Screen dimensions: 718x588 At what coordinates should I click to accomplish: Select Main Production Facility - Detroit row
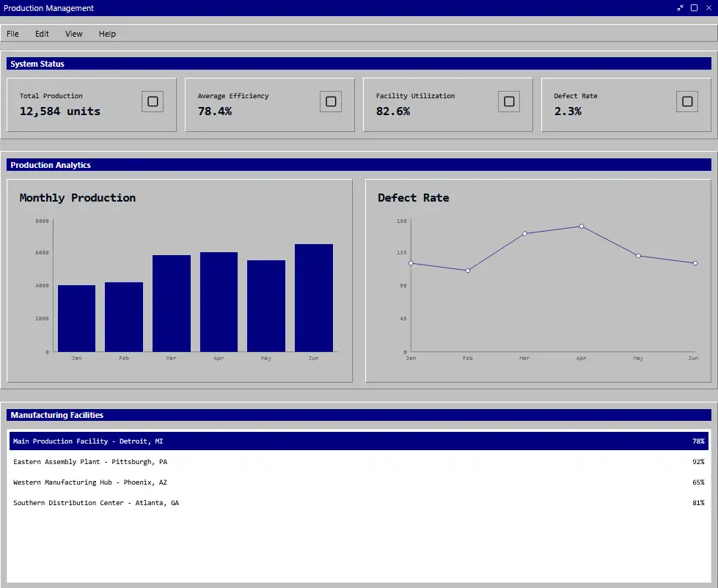point(359,441)
